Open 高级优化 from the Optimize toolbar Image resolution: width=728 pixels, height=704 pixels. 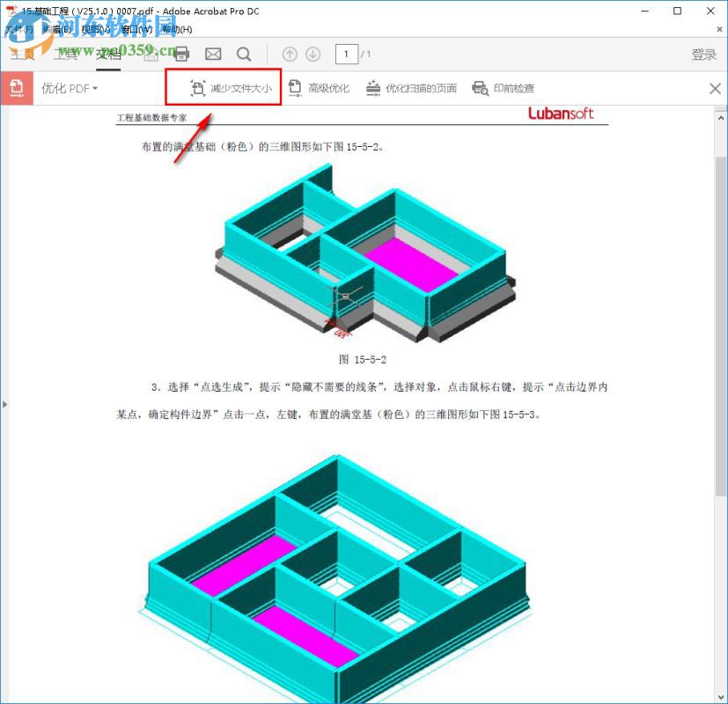point(319,88)
